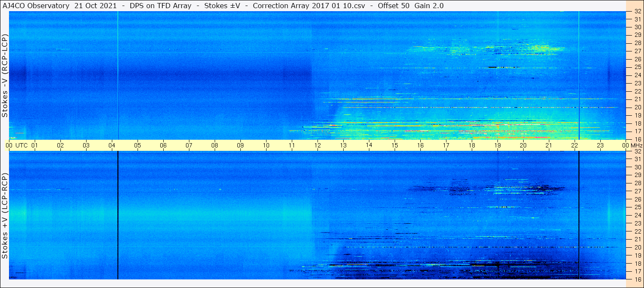The height and width of the screenshot is (288, 644).
Task: Click 25 MHz label on Stokes -V scale
Action: pyautogui.click(x=638, y=67)
